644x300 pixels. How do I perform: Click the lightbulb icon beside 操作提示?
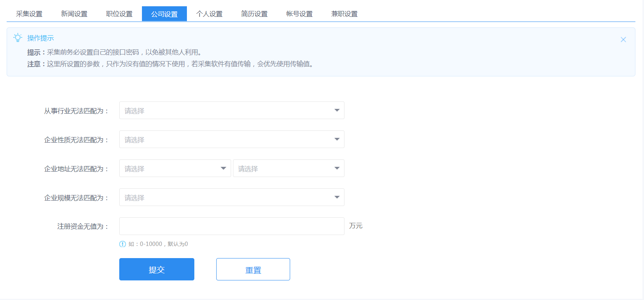18,38
